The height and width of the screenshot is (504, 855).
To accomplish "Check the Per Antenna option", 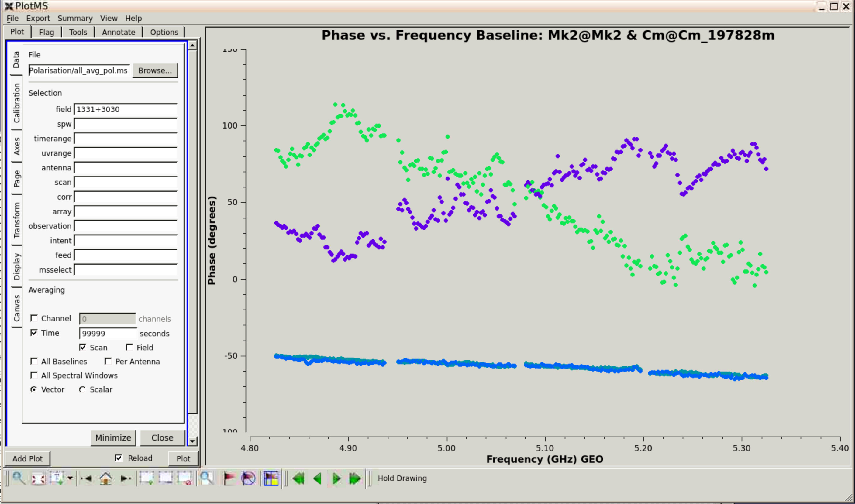I will click(x=108, y=361).
